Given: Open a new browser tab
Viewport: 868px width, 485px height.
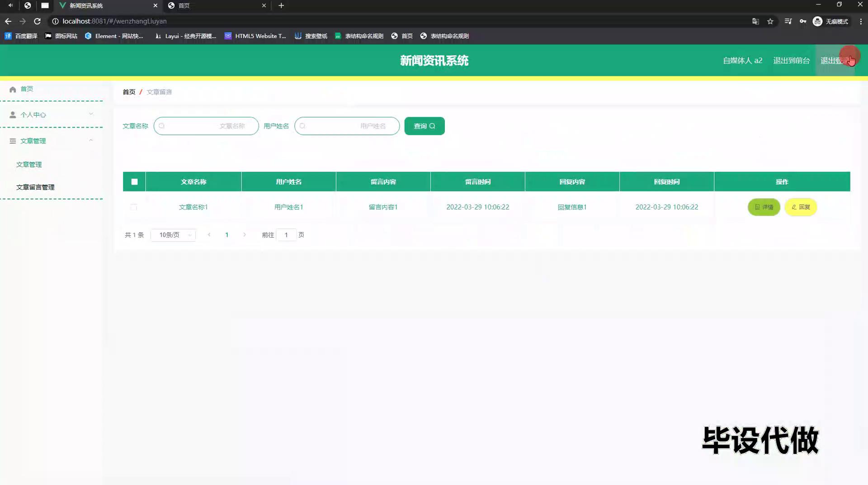Looking at the screenshot, I should (281, 5).
